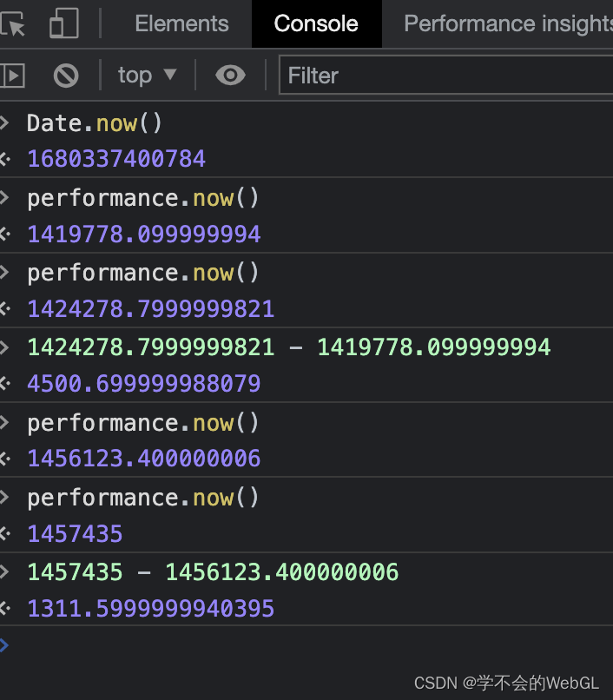The width and height of the screenshot is (613, 700).
Task: Open the top JavaScript context dropdown
Action: coord(148,75)
